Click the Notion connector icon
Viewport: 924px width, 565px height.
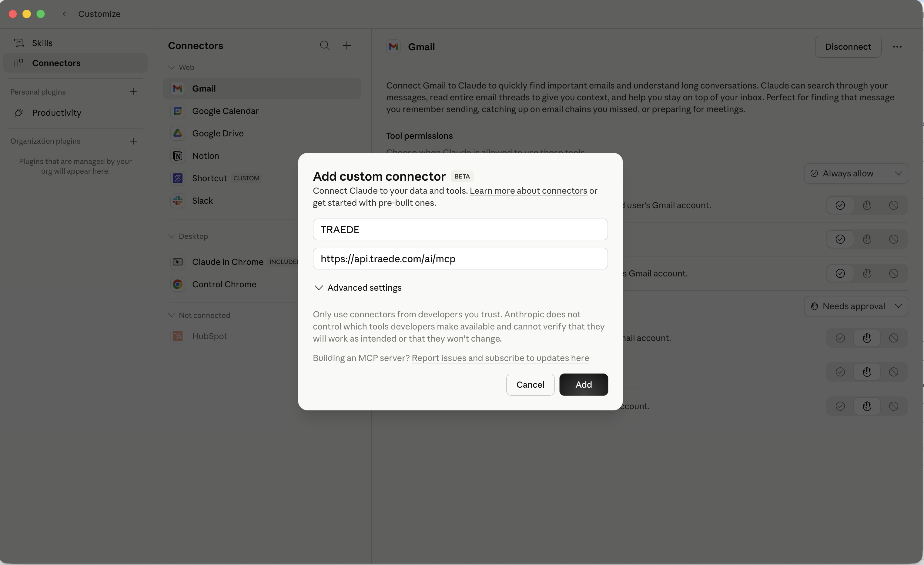point(178,156)
